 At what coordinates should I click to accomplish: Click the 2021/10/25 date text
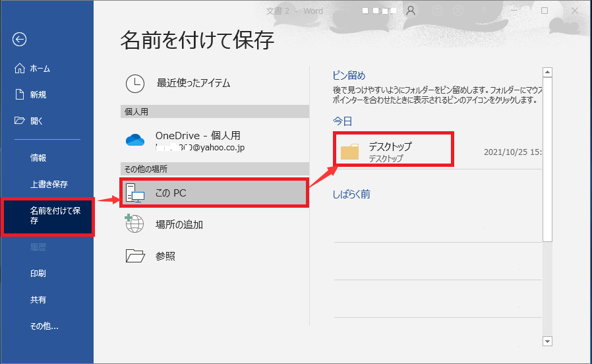pos(513,152)
